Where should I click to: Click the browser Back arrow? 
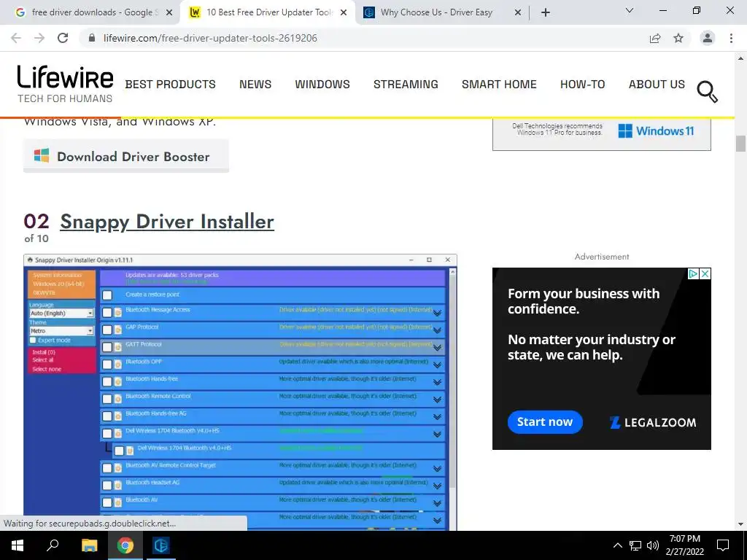16,38
